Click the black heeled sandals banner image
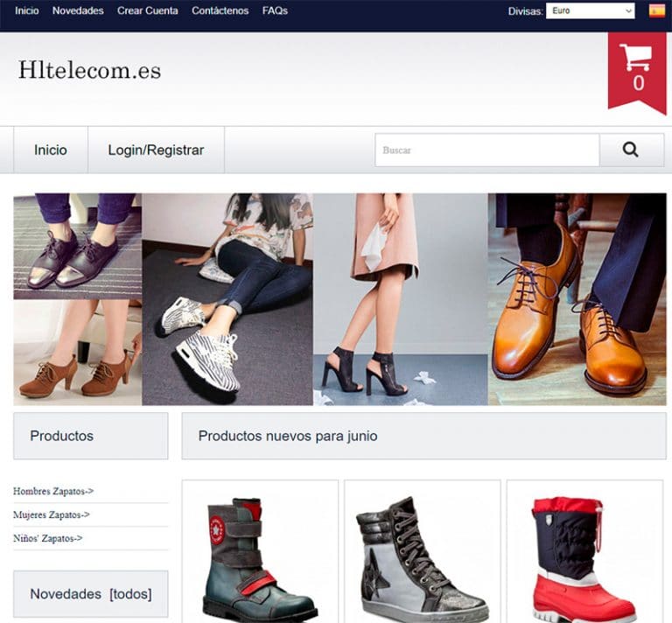Screen dimensions: 672x623 coord(400,299)
